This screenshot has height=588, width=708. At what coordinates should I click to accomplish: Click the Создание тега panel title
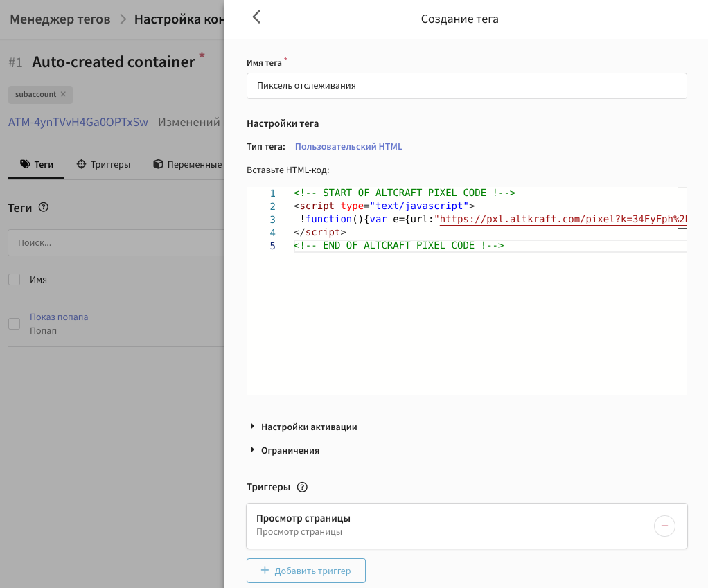point(460,19)
